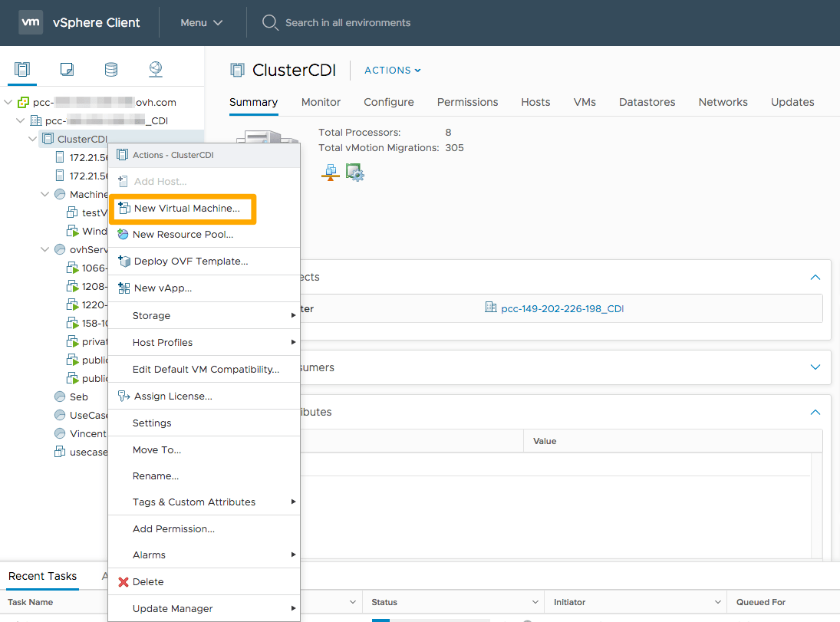Focus the Search in all environments field
This screenshot has height=622, width=840.
[348, 22]
